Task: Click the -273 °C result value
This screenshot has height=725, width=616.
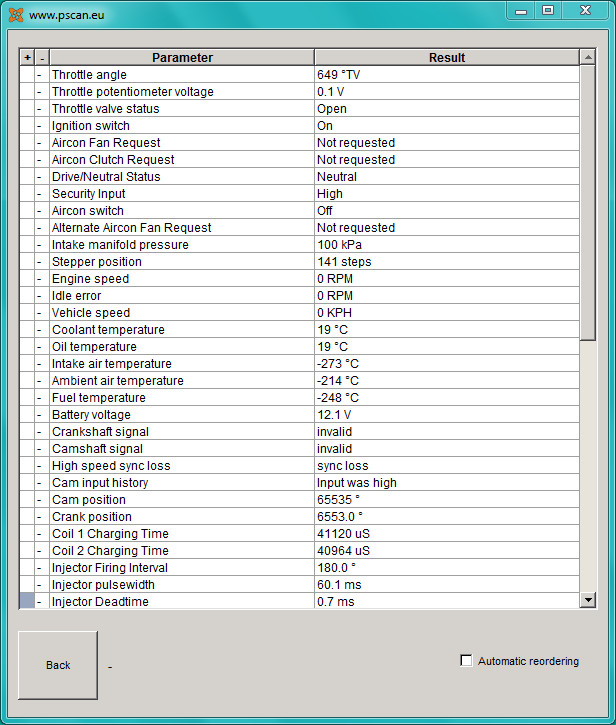Action: tap(447, 363)
